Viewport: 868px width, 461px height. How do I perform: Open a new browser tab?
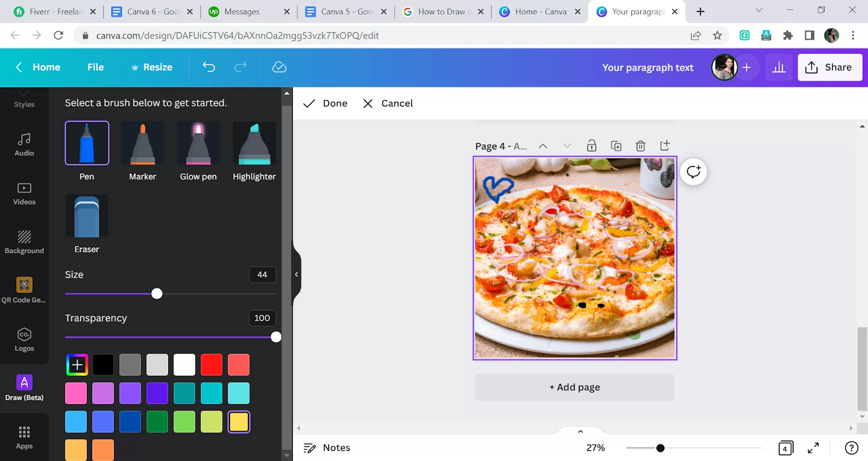[x=700, y=11]
